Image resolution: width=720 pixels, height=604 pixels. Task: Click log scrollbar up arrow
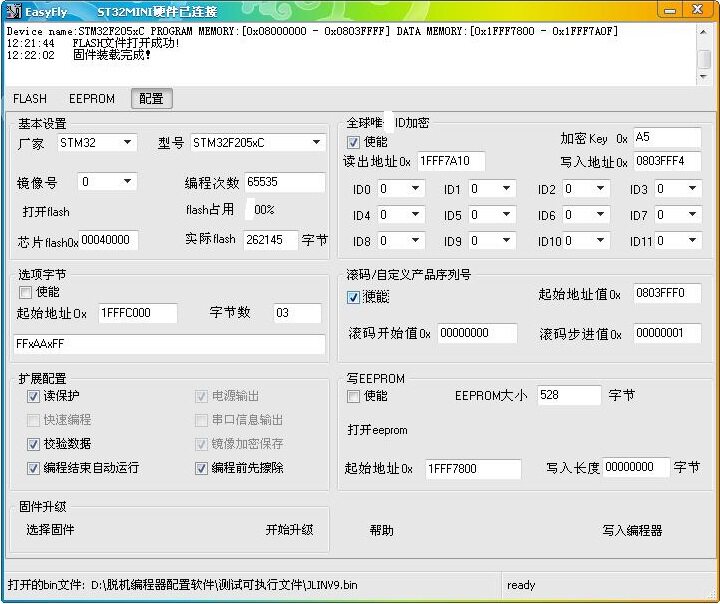pos(703,31)
